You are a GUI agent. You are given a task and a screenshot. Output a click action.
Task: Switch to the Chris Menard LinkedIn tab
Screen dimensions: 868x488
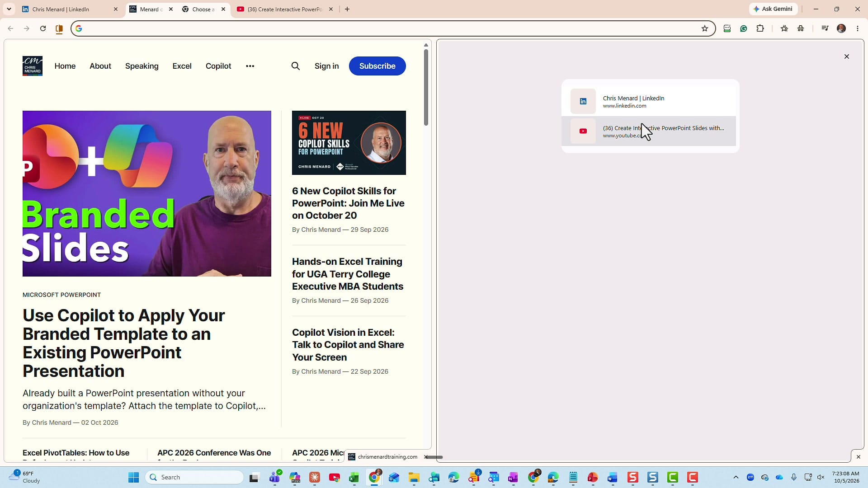click(x=71, y=9)
